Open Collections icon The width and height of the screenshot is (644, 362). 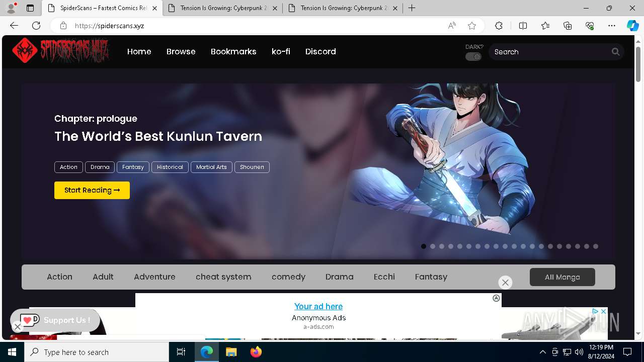(568, 26)
